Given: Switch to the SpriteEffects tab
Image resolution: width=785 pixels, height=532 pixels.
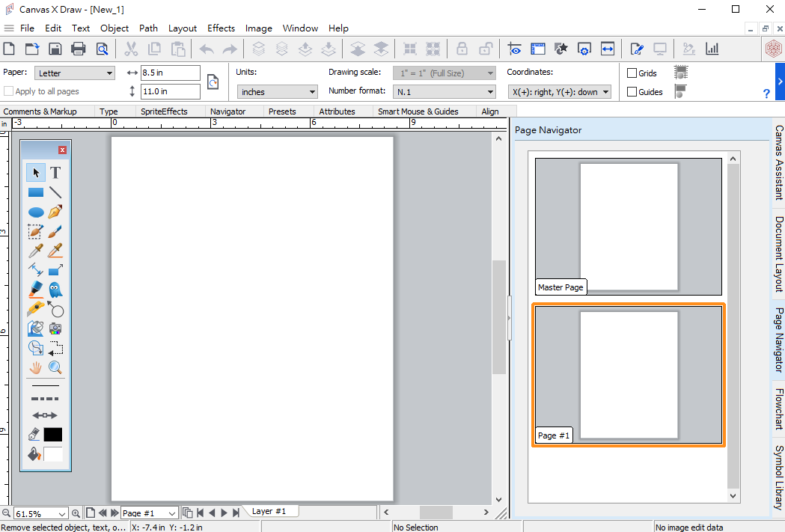Looking at the screenshot, I should click(x=164, y=111).
